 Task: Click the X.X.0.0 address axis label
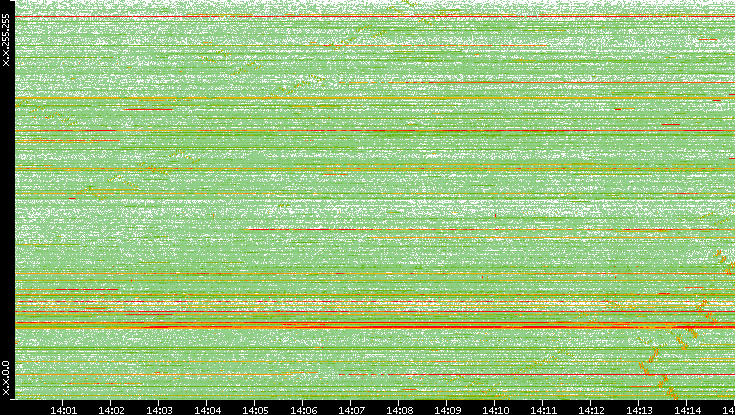pyautogui.click(x=6, y=378)
